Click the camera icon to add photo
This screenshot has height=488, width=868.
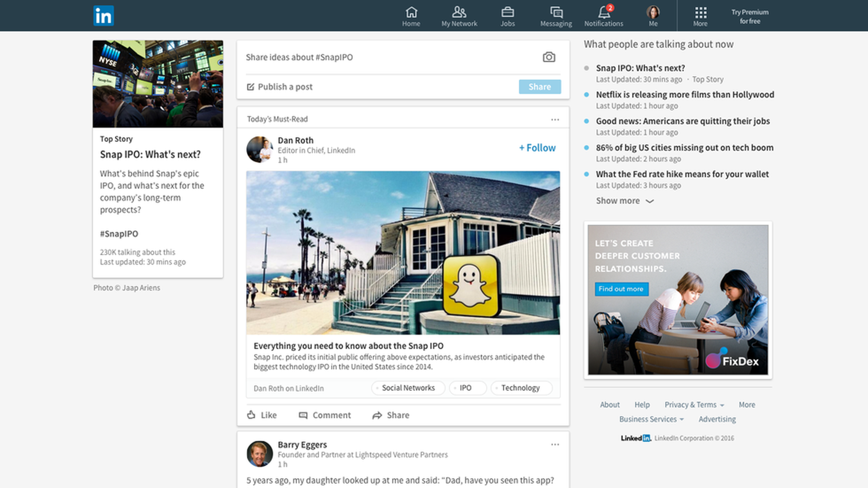[x=549, y=57]
